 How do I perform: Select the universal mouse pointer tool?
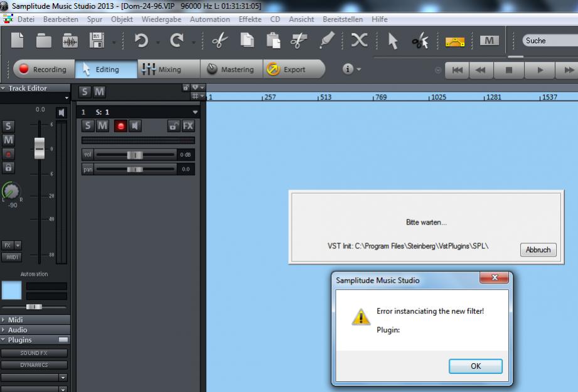tap(393, 41)
